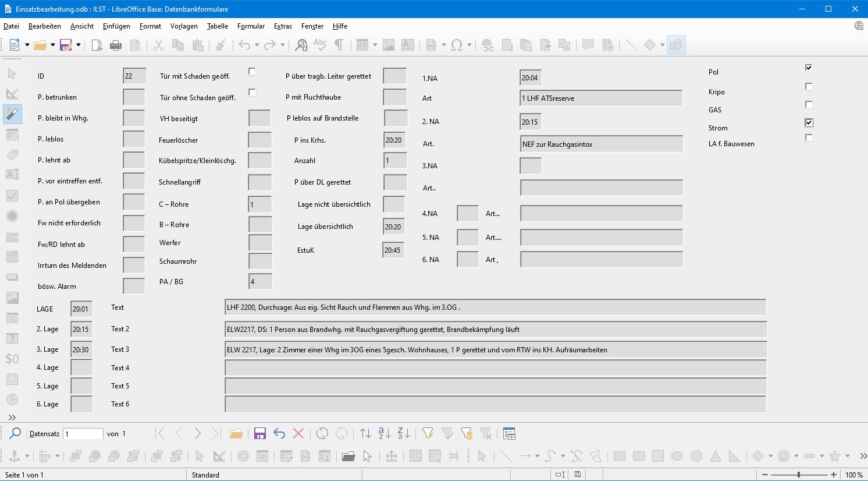Click the Export as PDF icon

[x=97, y=45]
